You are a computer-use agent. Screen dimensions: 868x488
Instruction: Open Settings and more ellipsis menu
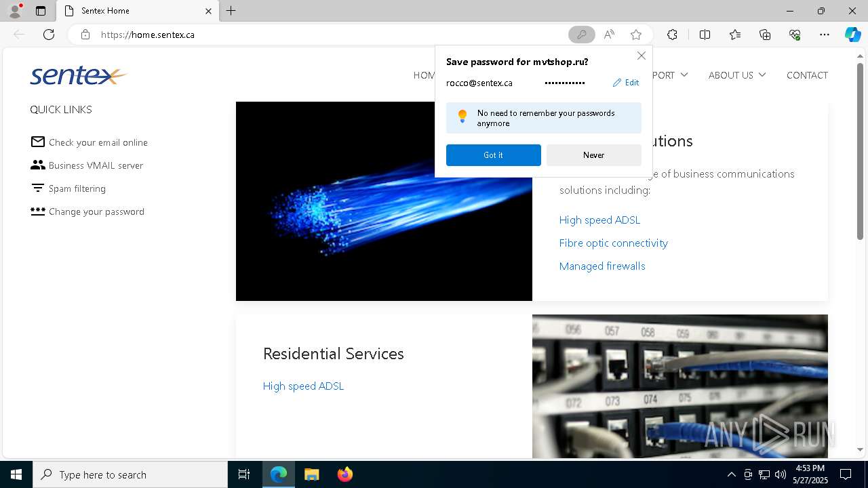[825, 35]
